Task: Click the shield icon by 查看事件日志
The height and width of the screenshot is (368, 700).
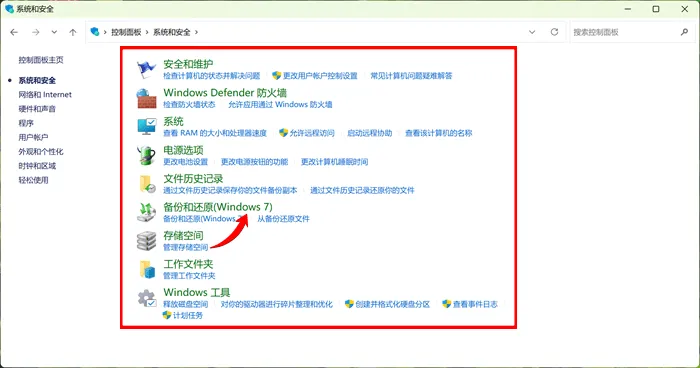Action: click(446, 304)
